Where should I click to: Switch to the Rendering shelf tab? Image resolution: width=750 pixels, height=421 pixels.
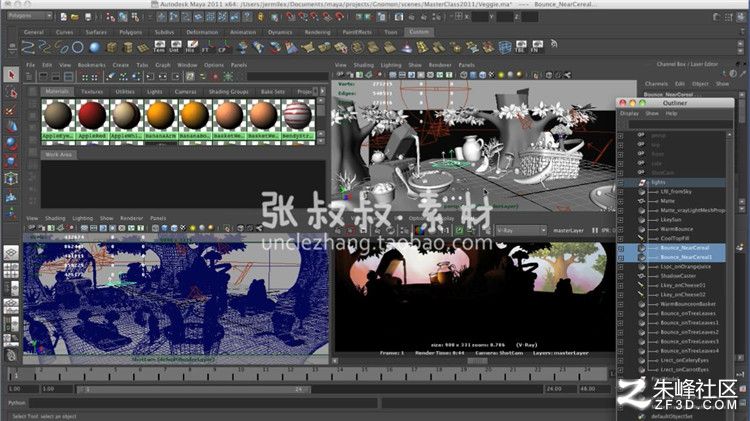(x=318, y=32)
